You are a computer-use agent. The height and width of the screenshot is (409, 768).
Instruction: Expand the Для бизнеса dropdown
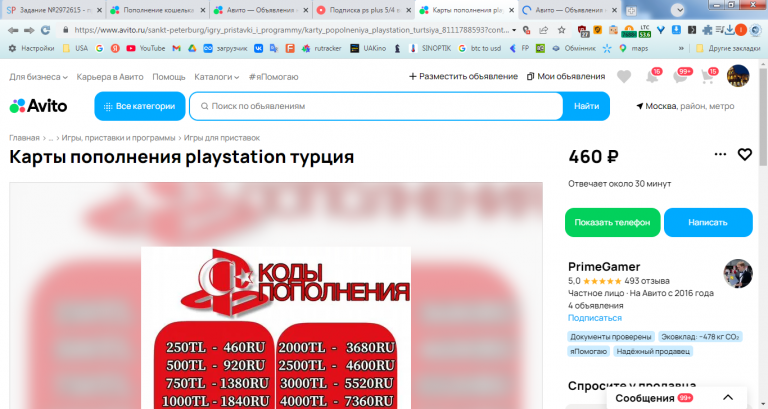click(38, 77)
